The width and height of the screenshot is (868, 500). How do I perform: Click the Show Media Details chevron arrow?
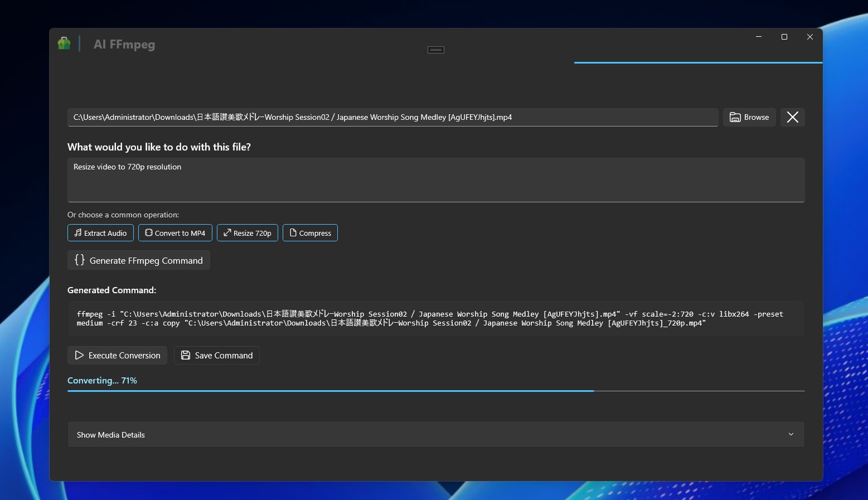791,434
